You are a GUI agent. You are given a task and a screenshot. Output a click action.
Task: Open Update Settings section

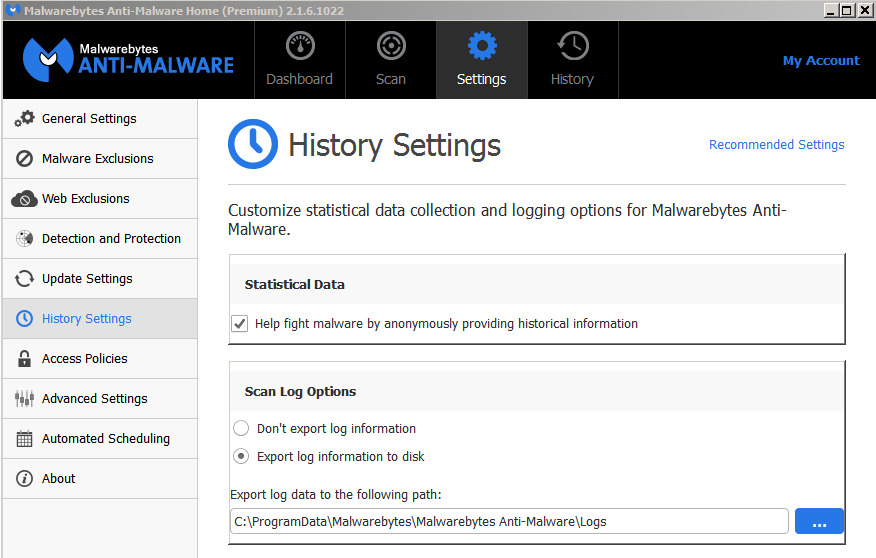[x=100, y=278]
